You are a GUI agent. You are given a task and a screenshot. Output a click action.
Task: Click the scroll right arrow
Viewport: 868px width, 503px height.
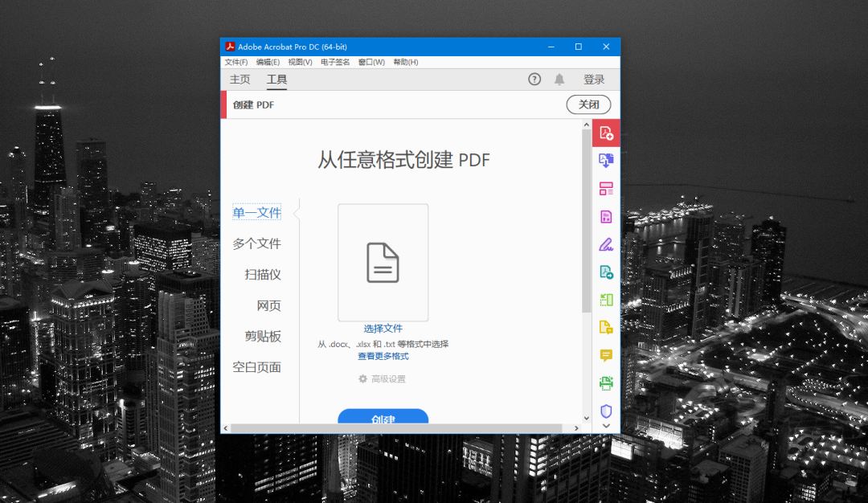coord(576,428)
